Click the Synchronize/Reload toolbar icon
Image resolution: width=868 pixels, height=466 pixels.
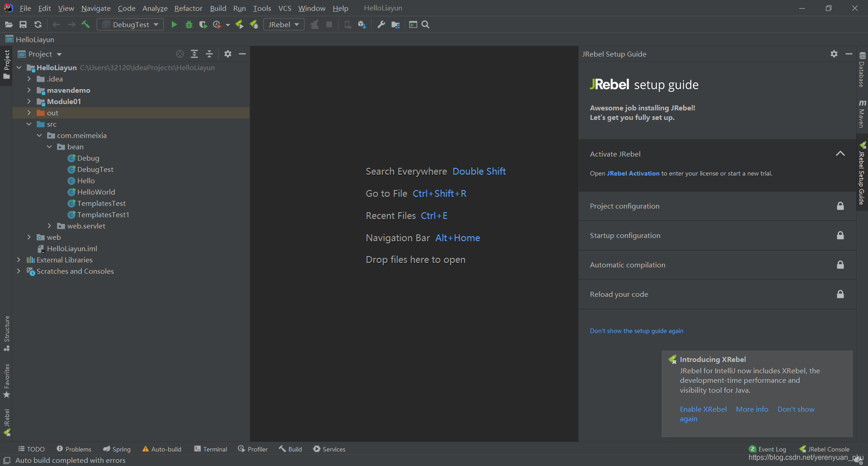click(x=38, y=24)
